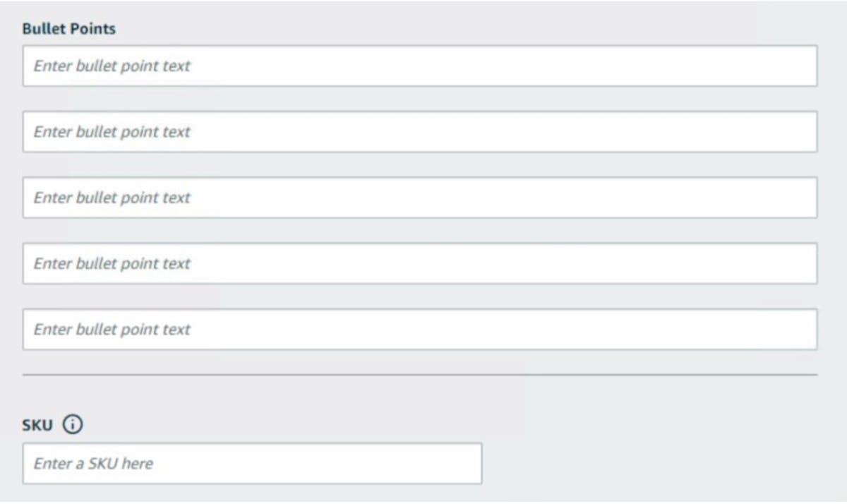Place cursor in bullet field directly above divider
847x504 pixels.
click(420, 329)
